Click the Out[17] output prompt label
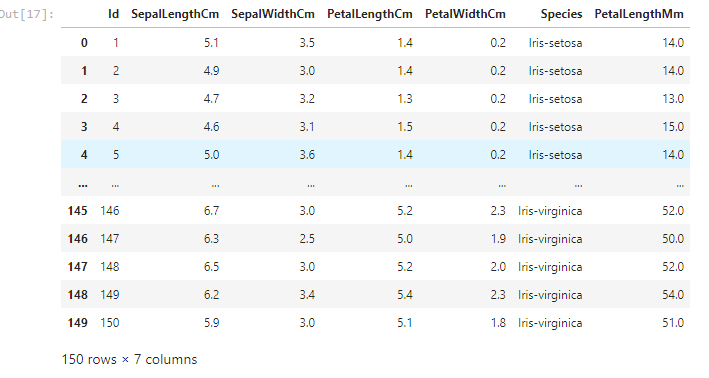 27,14
